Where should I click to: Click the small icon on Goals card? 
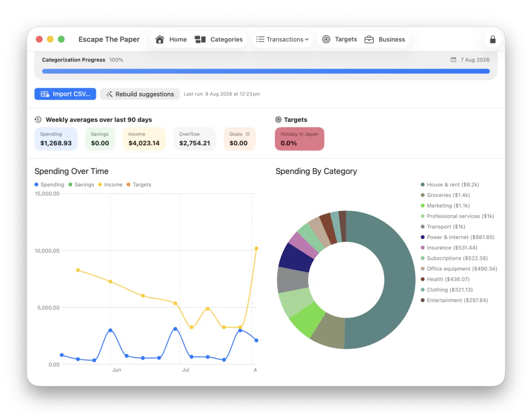click(x=248, y=134)
